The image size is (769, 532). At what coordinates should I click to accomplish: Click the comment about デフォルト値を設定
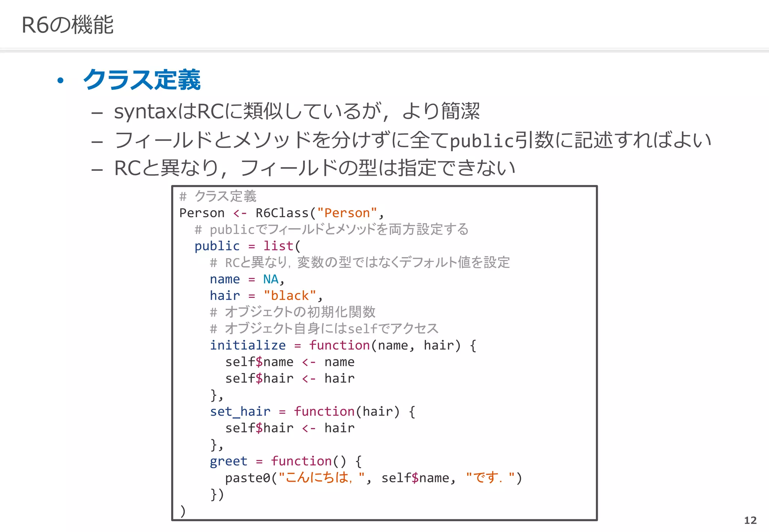(360, 262)
